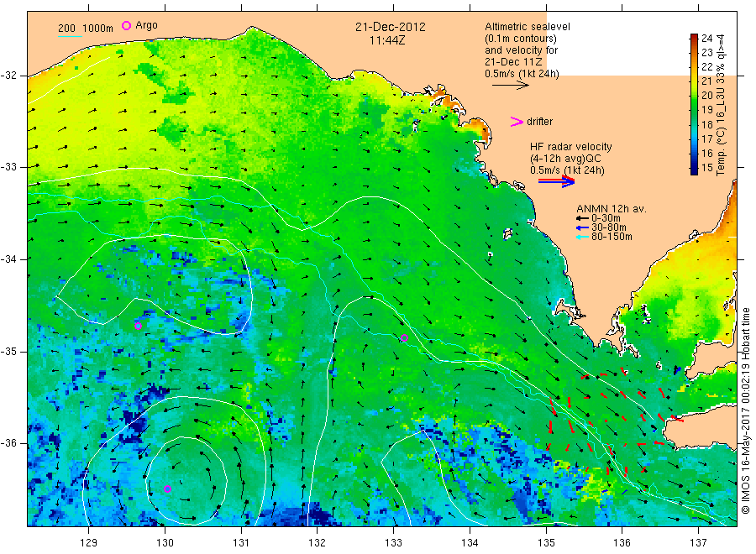Click the 'Altimetric sealevel' caption line
This screenshot has height=554, width=756.
click(x=527, y=27)
